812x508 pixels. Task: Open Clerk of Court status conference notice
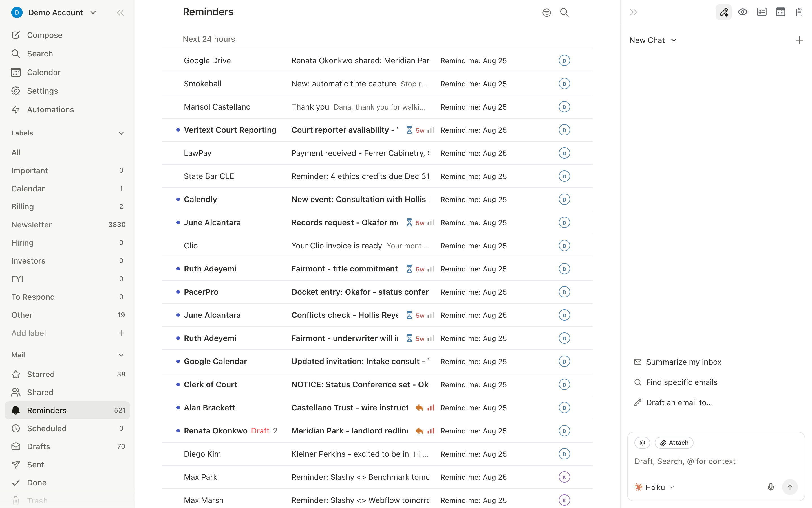(378, 385)
